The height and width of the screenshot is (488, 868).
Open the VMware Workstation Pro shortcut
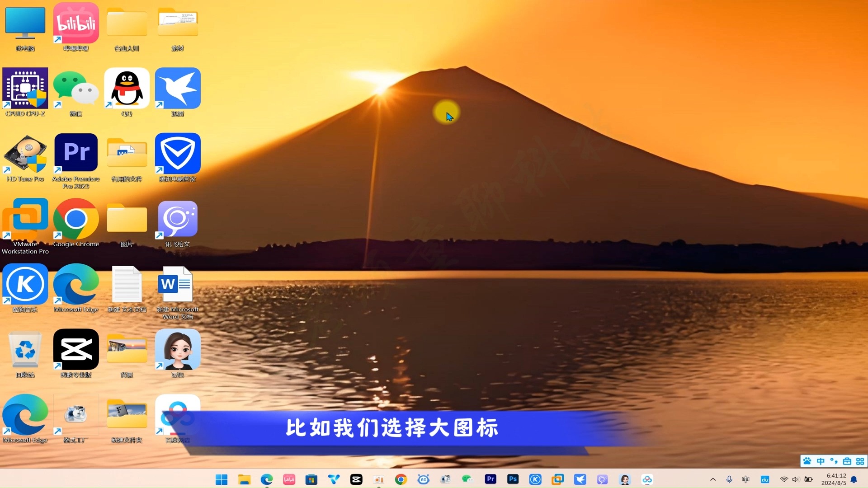pyautogui.click(x=25, y=219)
